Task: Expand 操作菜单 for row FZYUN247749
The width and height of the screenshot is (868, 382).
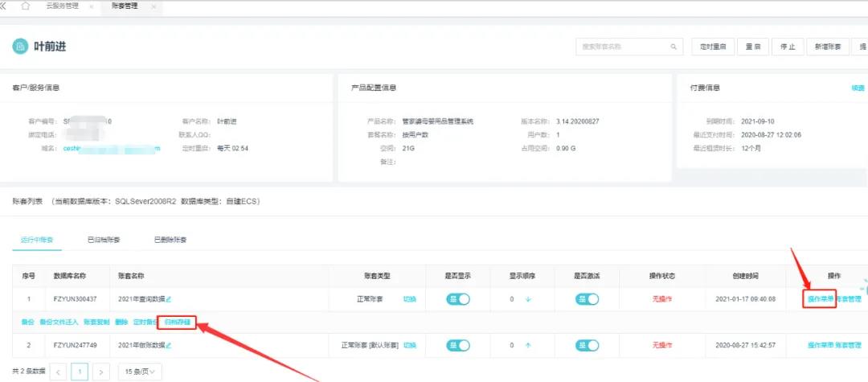Action: (x=820, y=345)
